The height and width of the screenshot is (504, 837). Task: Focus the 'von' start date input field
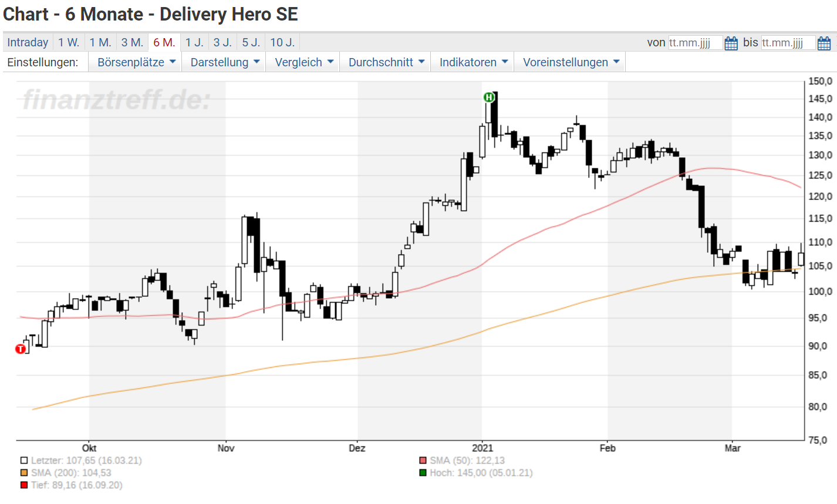pyautogui.click(x=696, y=43)
